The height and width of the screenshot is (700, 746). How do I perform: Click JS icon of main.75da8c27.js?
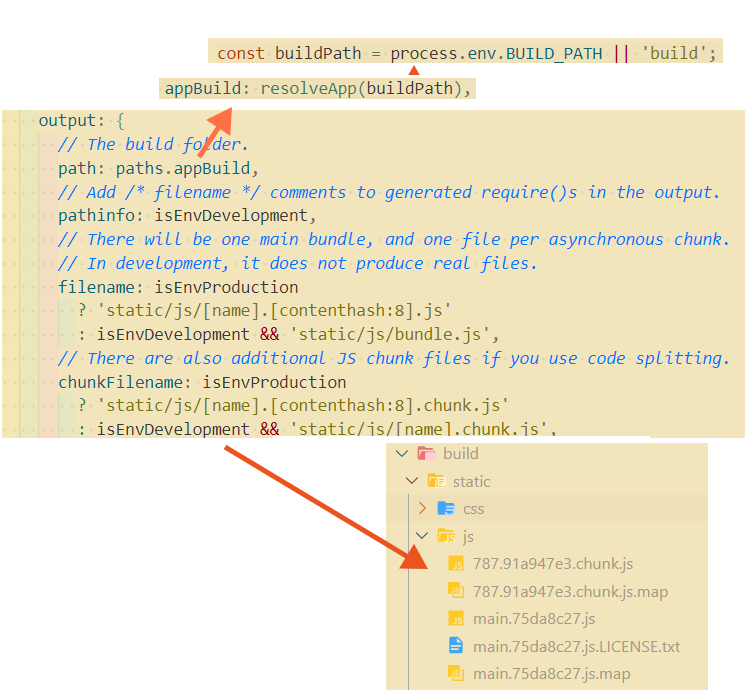[x=456, y=619]
